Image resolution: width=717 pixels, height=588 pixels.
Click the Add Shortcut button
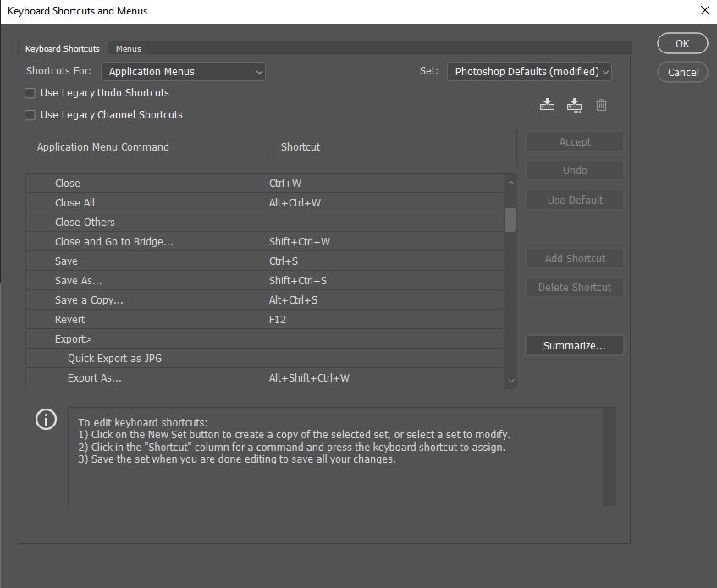coord(574,259)
